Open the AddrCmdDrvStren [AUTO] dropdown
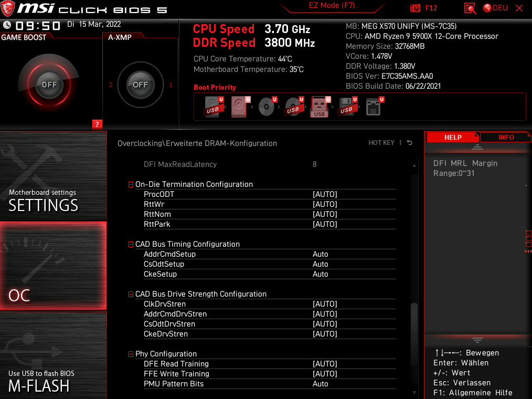This screenshot has height=399, width=532. [x=325, y=314]
